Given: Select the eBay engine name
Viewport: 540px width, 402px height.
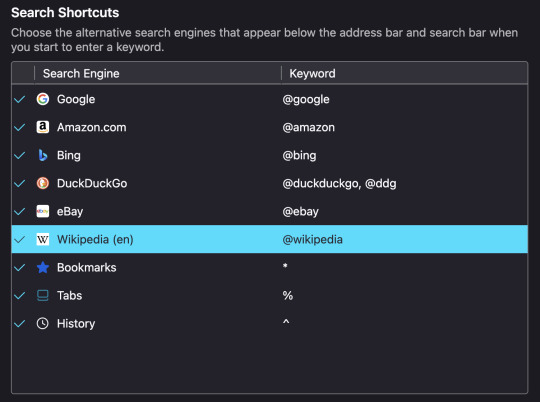Looking at the screenshot, I should click(70, 212).
